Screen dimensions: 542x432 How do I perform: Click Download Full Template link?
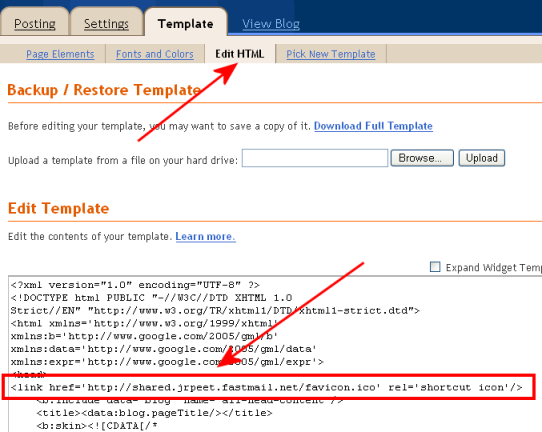click(x=373, y=126)
